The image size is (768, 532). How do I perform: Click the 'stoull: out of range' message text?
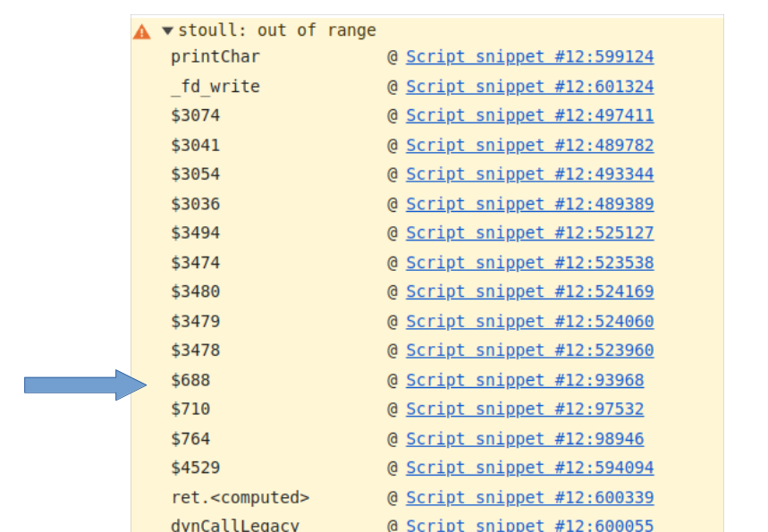click(x=277, y=30)
